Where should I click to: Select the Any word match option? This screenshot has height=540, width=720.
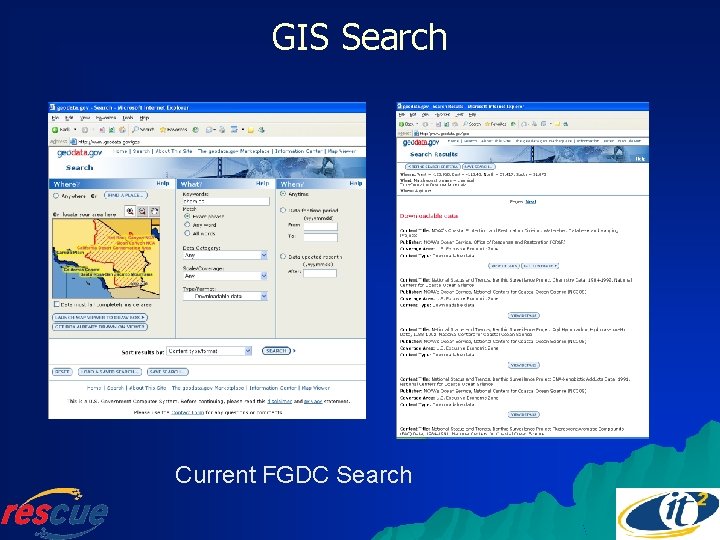click(187, 225)
